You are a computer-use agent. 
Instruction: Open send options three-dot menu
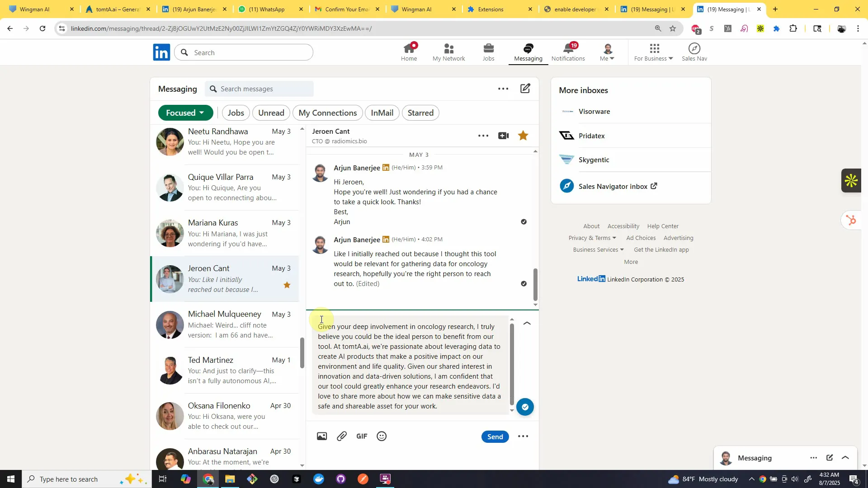523,436
